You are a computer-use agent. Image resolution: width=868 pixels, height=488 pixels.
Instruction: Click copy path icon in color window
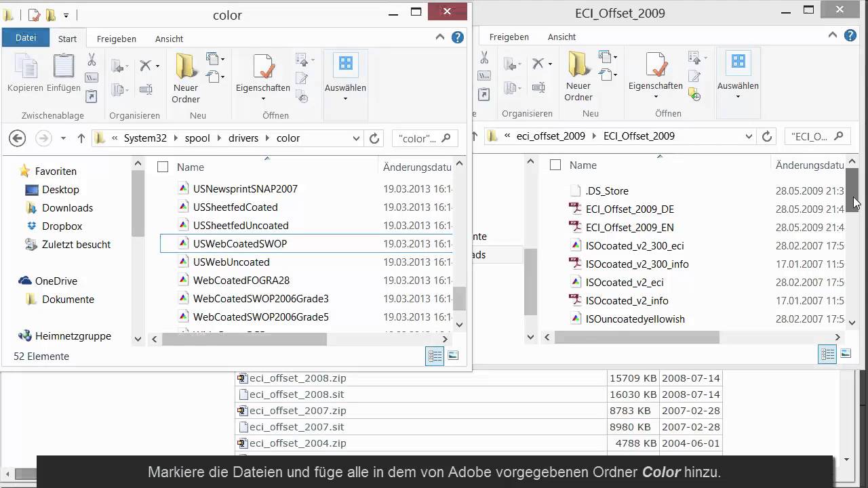pyautogui.click(x=92, y=78)
